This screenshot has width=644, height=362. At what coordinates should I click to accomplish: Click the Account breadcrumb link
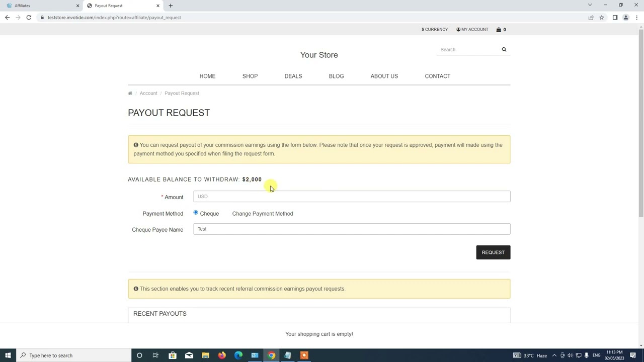pyautogui.click(x=148, y=93)
